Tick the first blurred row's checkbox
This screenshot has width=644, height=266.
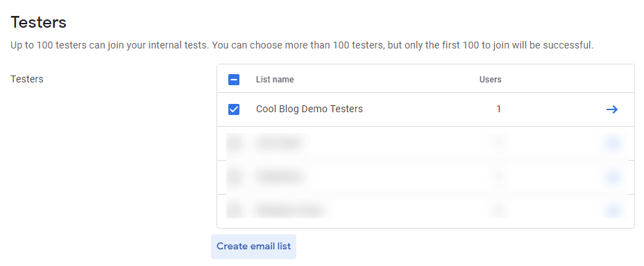point(234,143)
